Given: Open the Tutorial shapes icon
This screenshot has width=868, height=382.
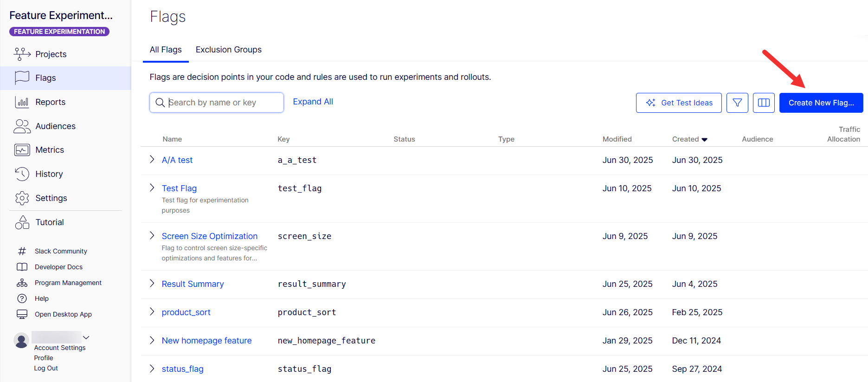Looking at the screenshot, I should (x=22, y=222).
